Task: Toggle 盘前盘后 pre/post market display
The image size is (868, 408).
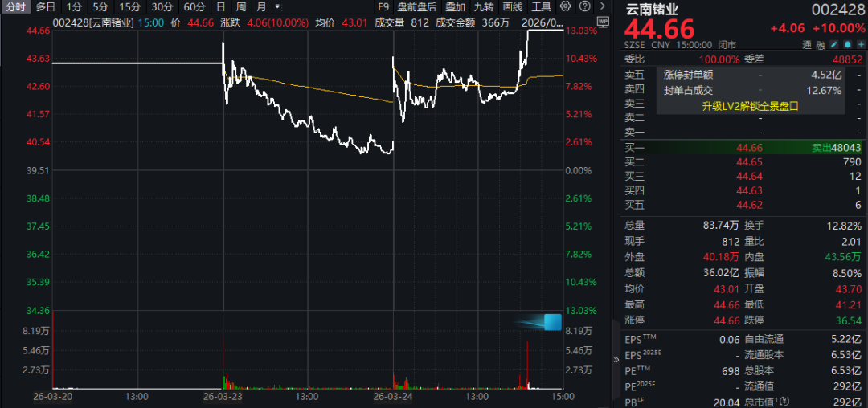Action: [x=416, y=6]
